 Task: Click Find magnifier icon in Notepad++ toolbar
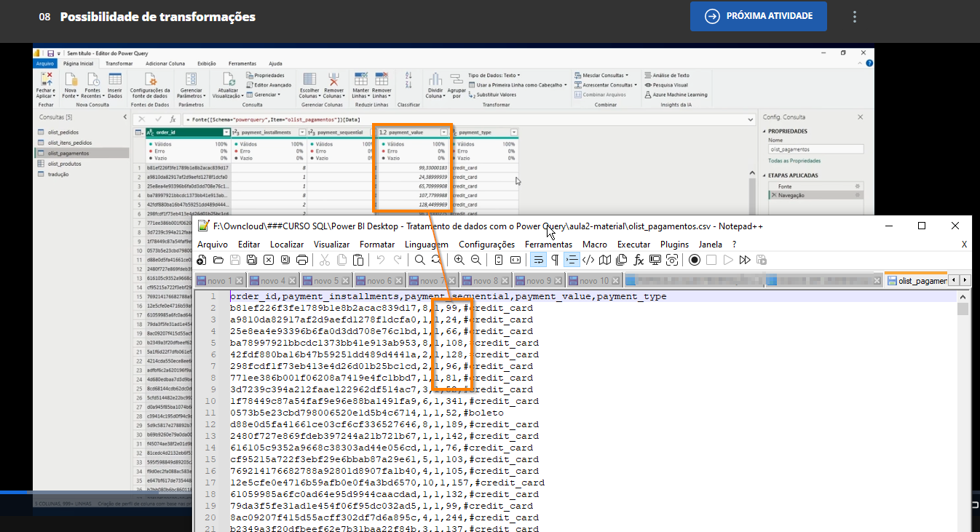[419, 260]
